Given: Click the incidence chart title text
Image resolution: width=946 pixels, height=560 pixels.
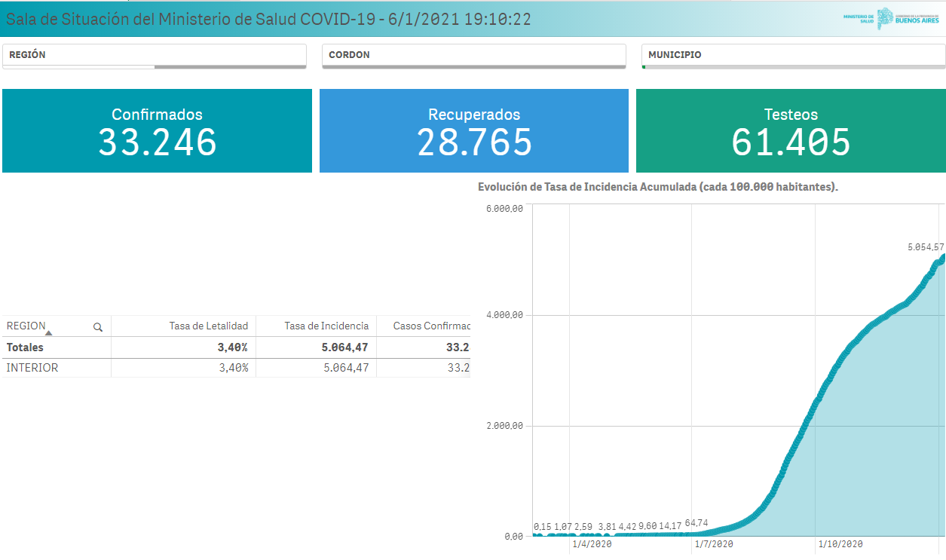Looking at the screenshot, I should (657, 187).
